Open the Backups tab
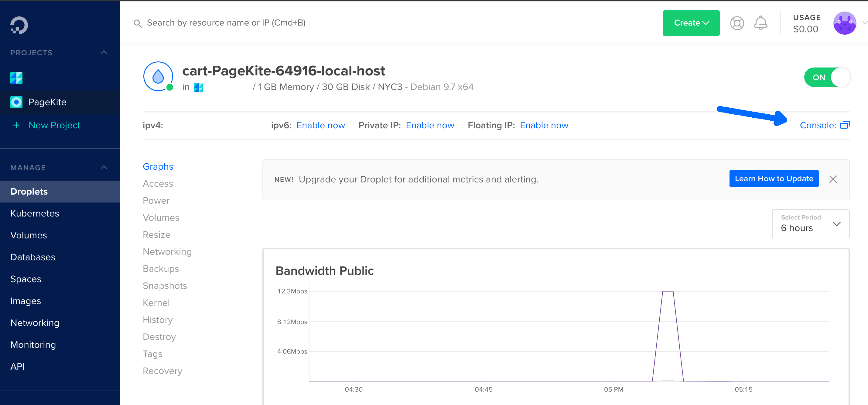868x405 pixels. [x=161, y=269]
